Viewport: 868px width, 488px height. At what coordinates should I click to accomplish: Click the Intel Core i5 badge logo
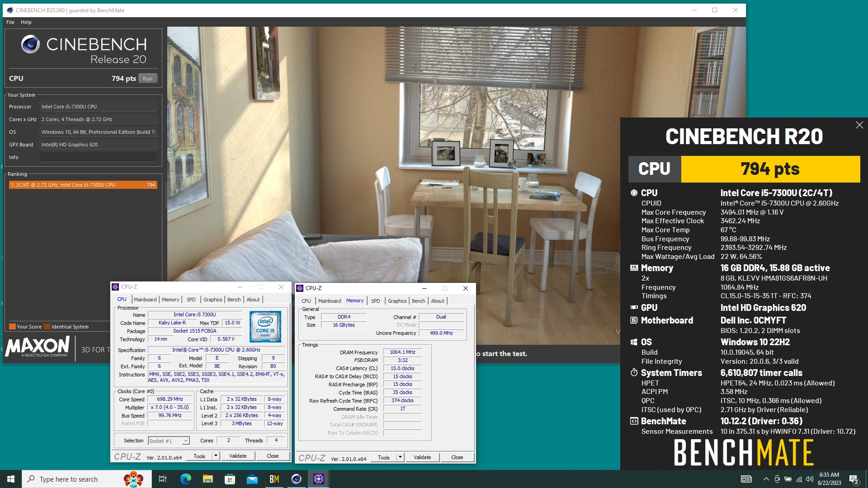[x=265, y=327]
